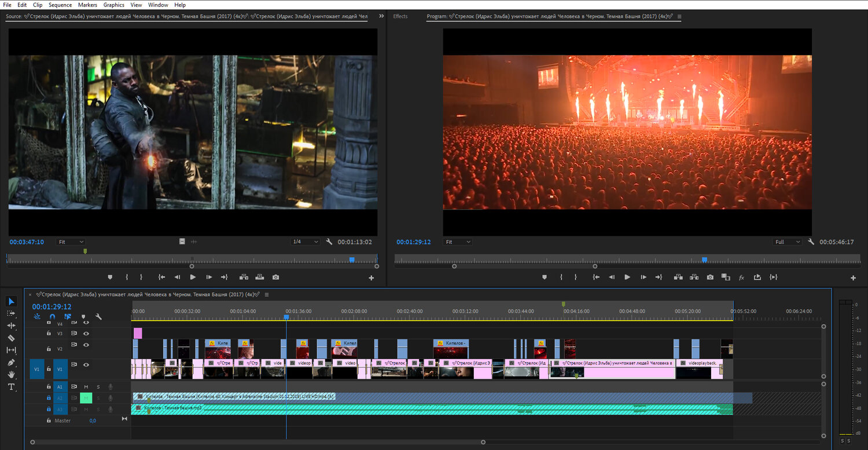Select the Ripple Edit tool
The height and width of the screenshot is (450, 868).
[x=11, y=325]
